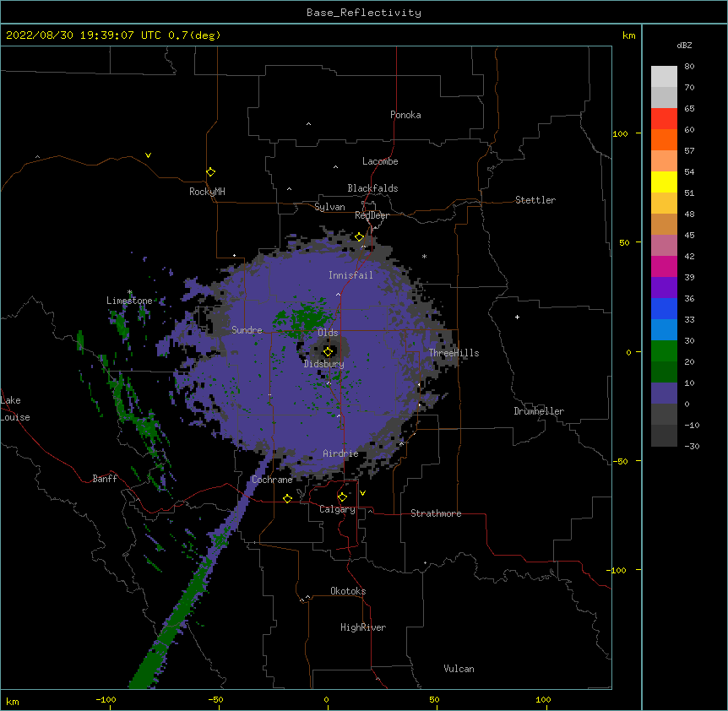Click the yellow diamond marker south of RedDeer

[360, 237]
